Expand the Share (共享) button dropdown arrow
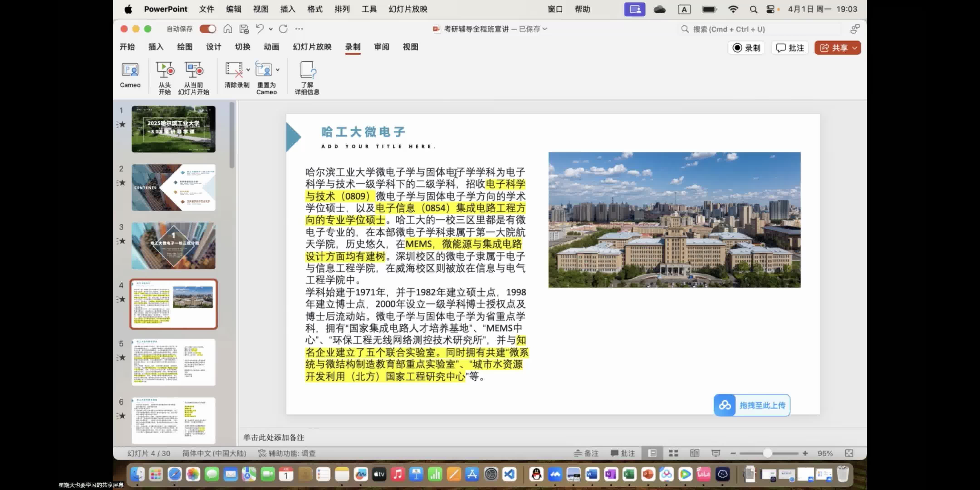Viewport: 980px width, 490px height. pyautogui.click(x=855, y=48)
